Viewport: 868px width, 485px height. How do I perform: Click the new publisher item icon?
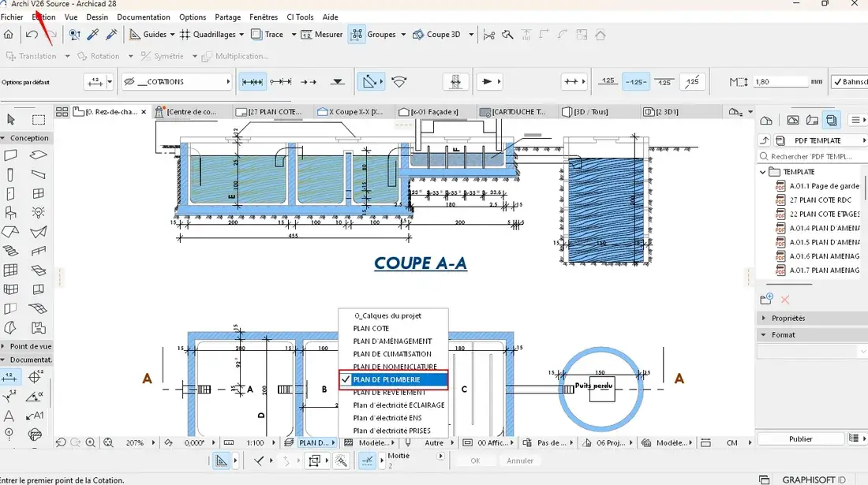point(767,299)
